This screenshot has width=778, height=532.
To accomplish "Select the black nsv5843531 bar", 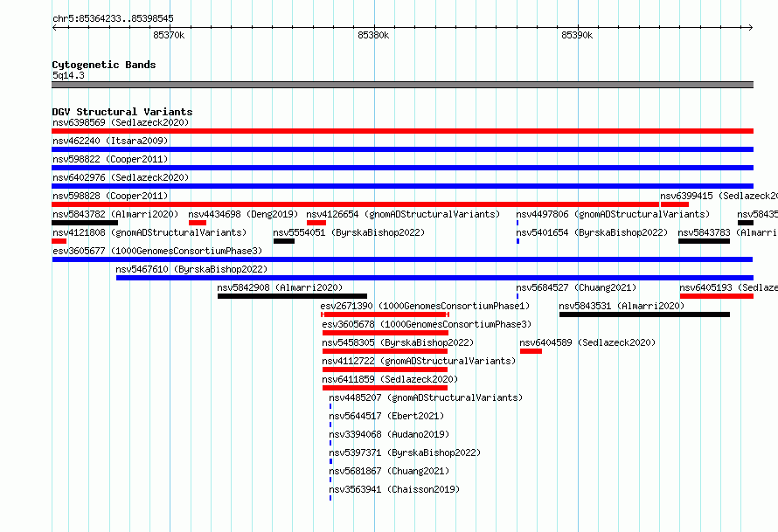I will [x=644, y=314].
